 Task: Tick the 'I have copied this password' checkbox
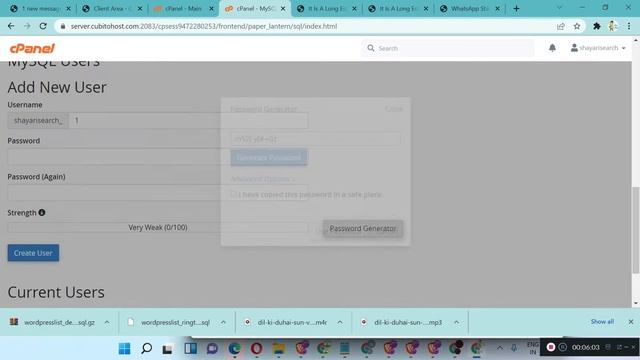pyautogui.click(x=233, y=194)
